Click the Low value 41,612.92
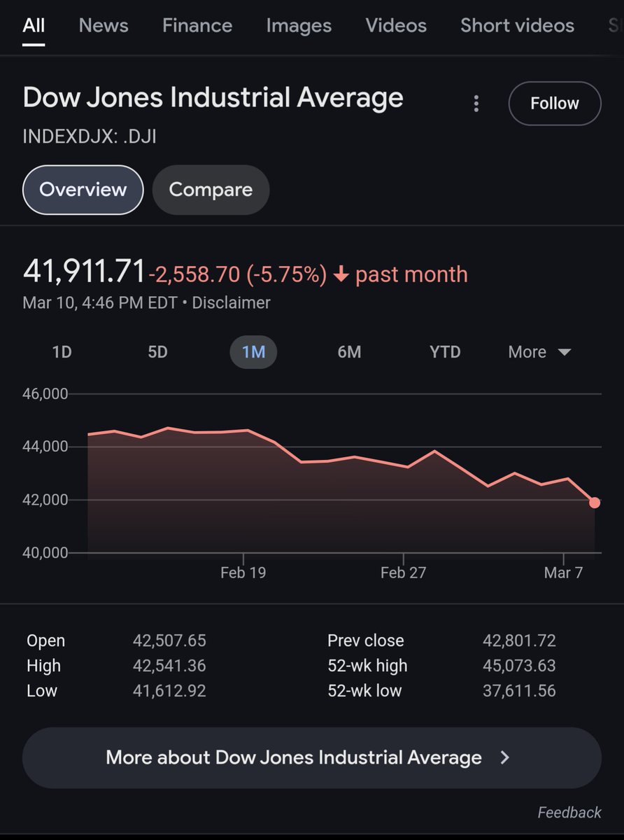624x840 pixels. 169,691
